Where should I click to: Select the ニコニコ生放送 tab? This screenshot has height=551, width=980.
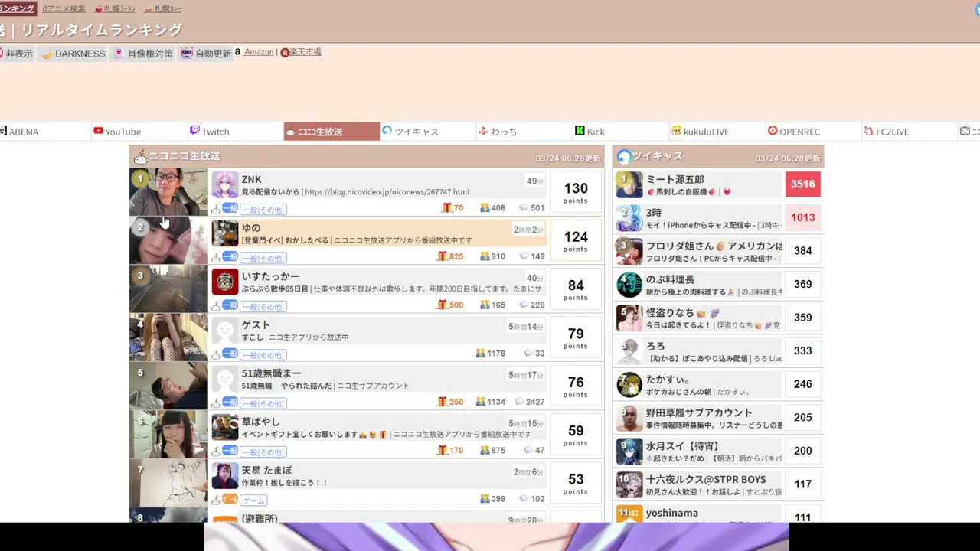coord(332,132)
